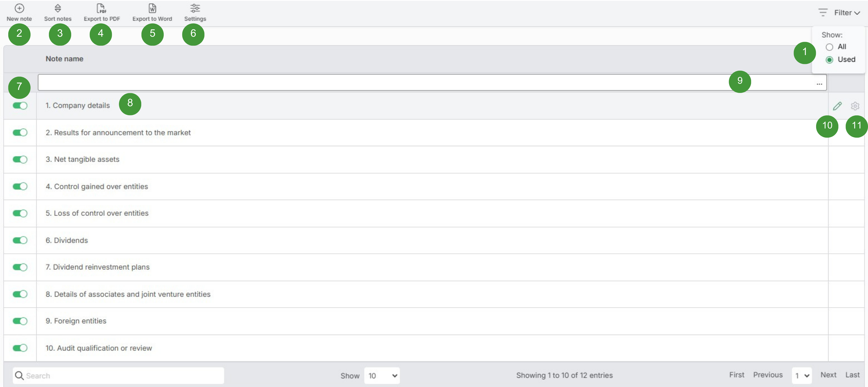Select the Net tangible assets note row
This screenshot has width=868, height=387.
tap(83, 159)
